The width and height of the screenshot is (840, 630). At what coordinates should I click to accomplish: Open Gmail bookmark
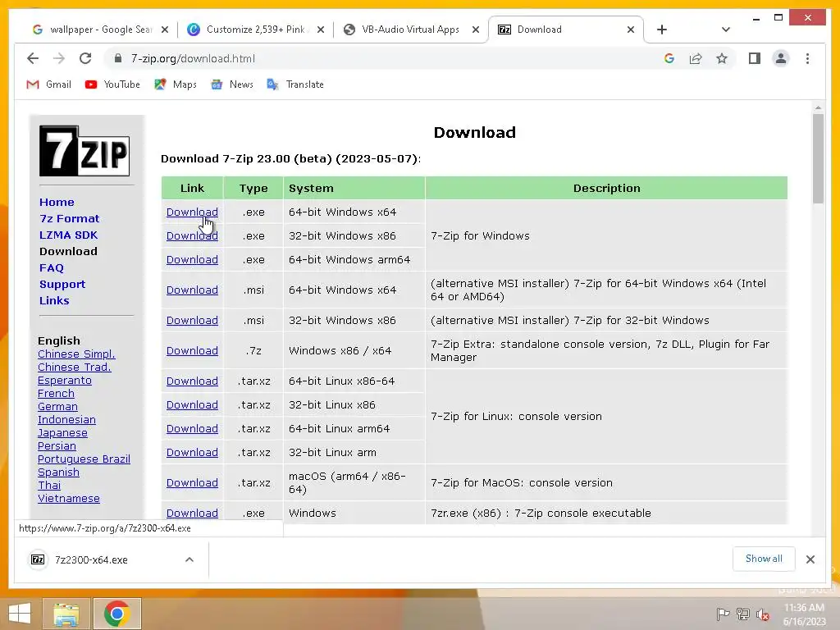click(48, 84)
